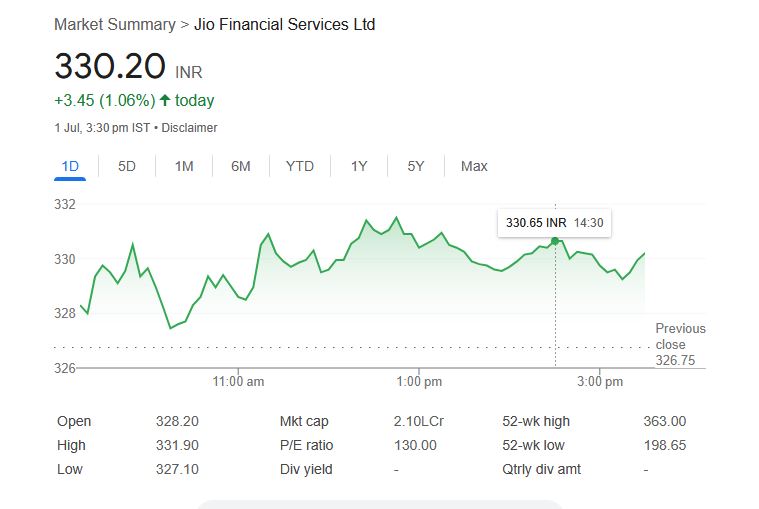This screenshot has width=759, height=509.
Task: Open the Disclaimer link
Action: (189, 128)
